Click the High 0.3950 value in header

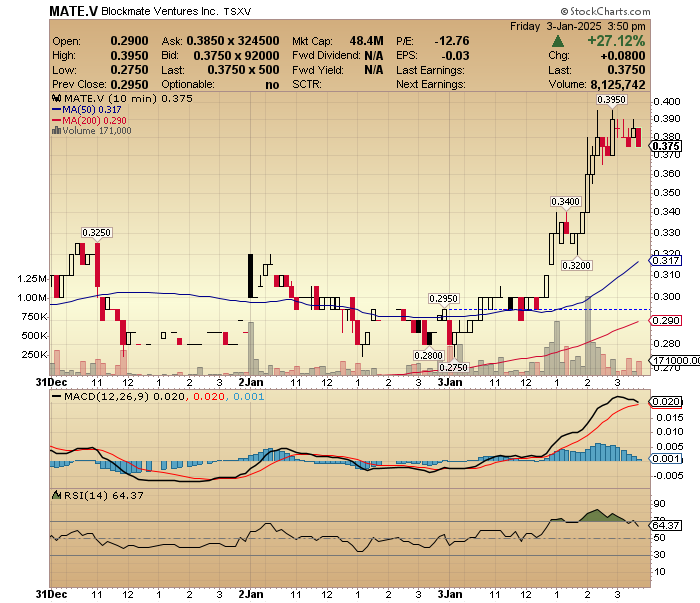[129, 55]
